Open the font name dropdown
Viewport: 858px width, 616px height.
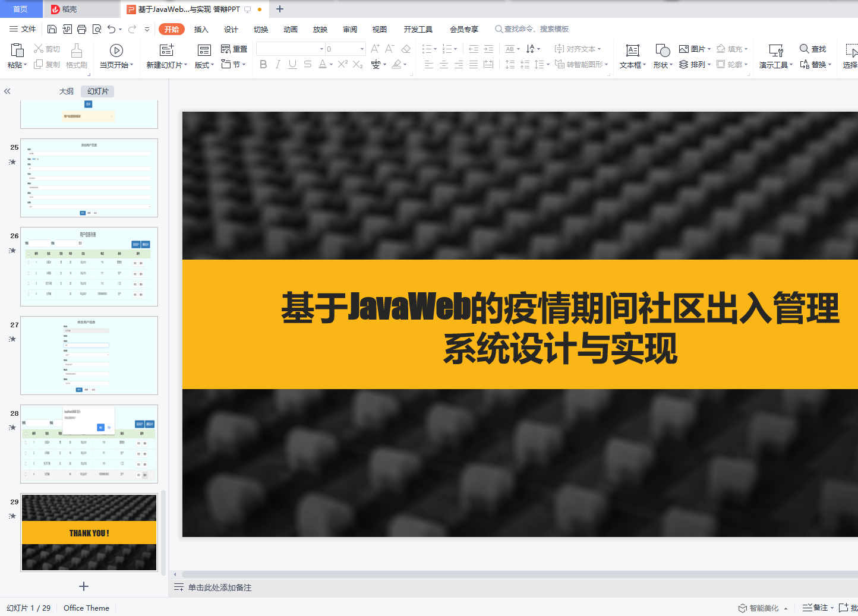321,49
